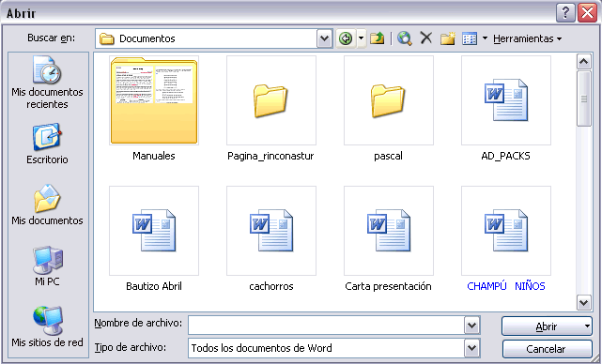Click the Tipo de archivo combo box
The image size is (602, 364).
[x=334, y=348]
